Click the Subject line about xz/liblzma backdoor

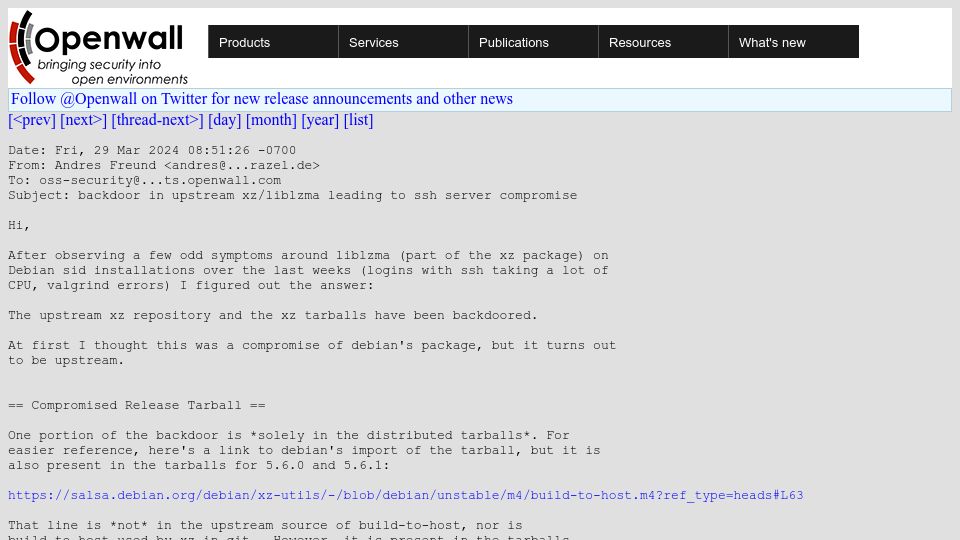(x=293, y=195)
